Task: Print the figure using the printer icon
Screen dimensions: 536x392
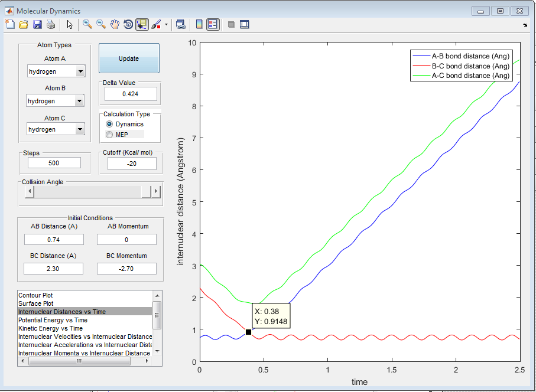Action: [51, 24]
